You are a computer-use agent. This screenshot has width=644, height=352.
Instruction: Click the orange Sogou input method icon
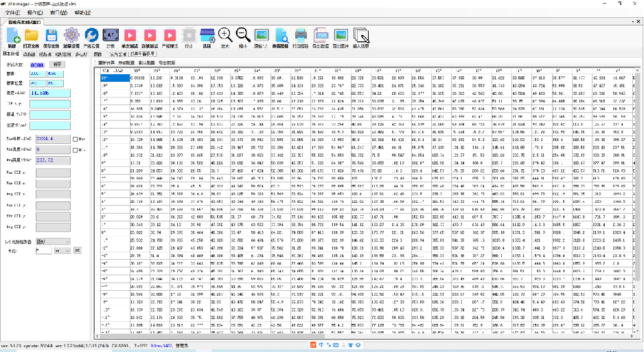click(x=313, y=345)
